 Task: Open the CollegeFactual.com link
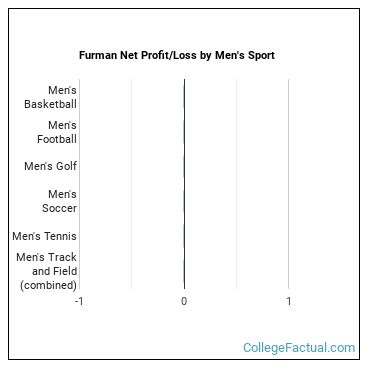[x=299, y=348]
